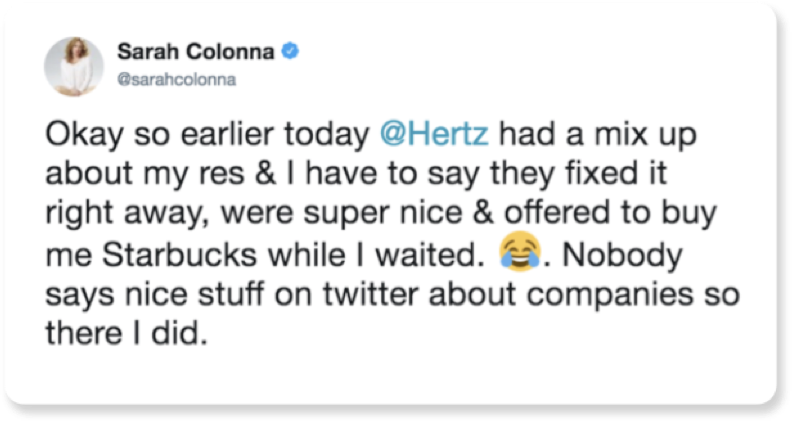Click the word 'waited.' before the emoji
This screenshot has height=422, width=792.
coord(426,254)
